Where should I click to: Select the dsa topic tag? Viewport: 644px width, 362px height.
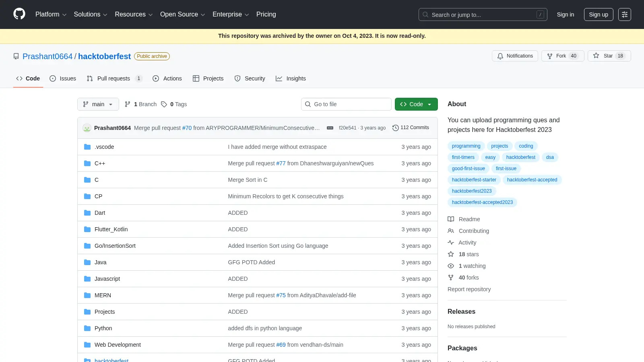[550, 157]
